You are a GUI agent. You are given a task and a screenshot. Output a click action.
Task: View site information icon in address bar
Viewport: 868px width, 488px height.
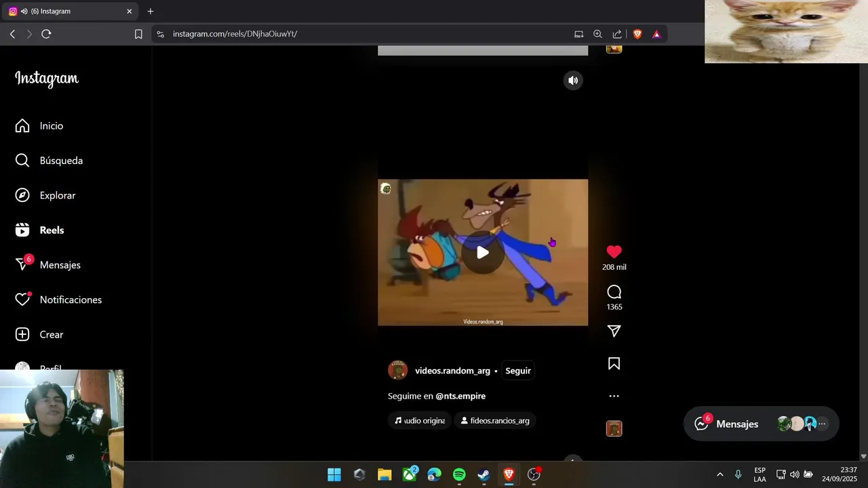pos(159,34)
